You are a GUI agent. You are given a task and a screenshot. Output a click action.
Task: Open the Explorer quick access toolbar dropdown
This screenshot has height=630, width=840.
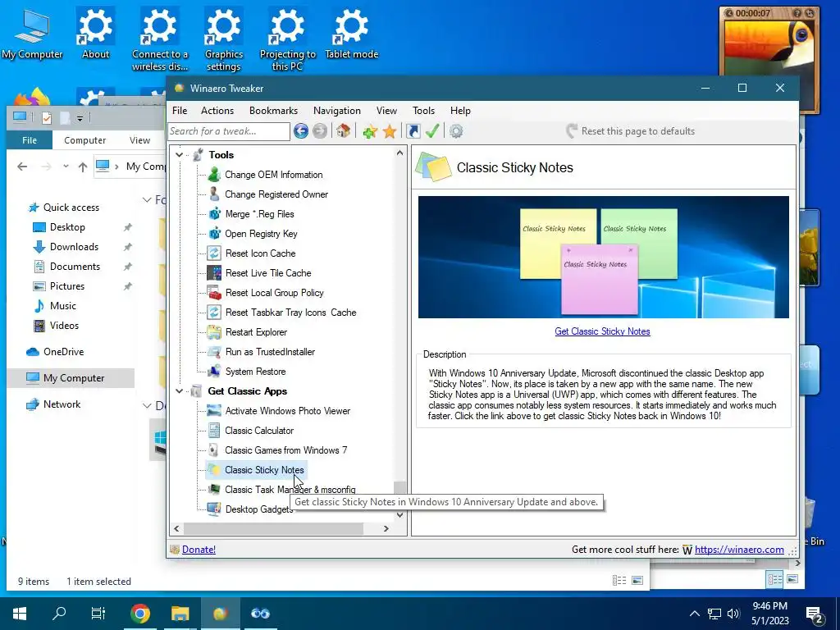80,118
